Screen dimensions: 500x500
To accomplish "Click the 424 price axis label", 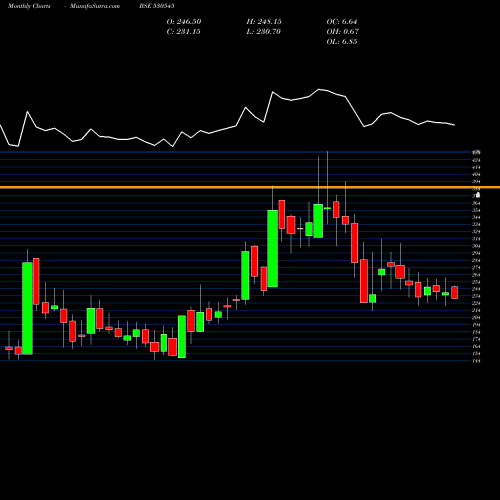I will coord(476,160).
